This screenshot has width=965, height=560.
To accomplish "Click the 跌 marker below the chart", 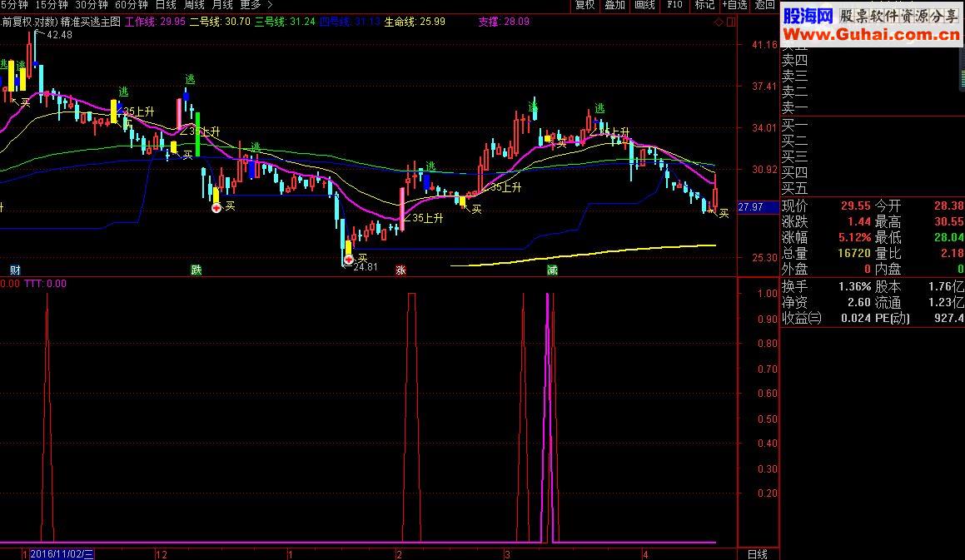I will click(196, 270).
